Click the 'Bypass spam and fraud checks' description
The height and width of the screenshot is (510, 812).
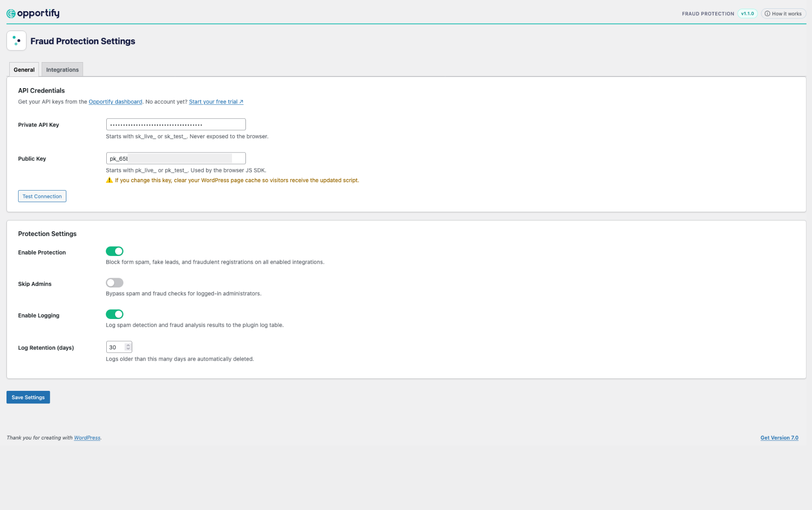point(184,293)
